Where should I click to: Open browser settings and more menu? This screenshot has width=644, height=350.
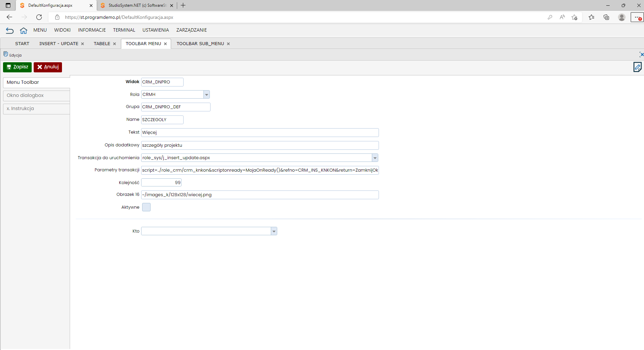pos(637,17)
